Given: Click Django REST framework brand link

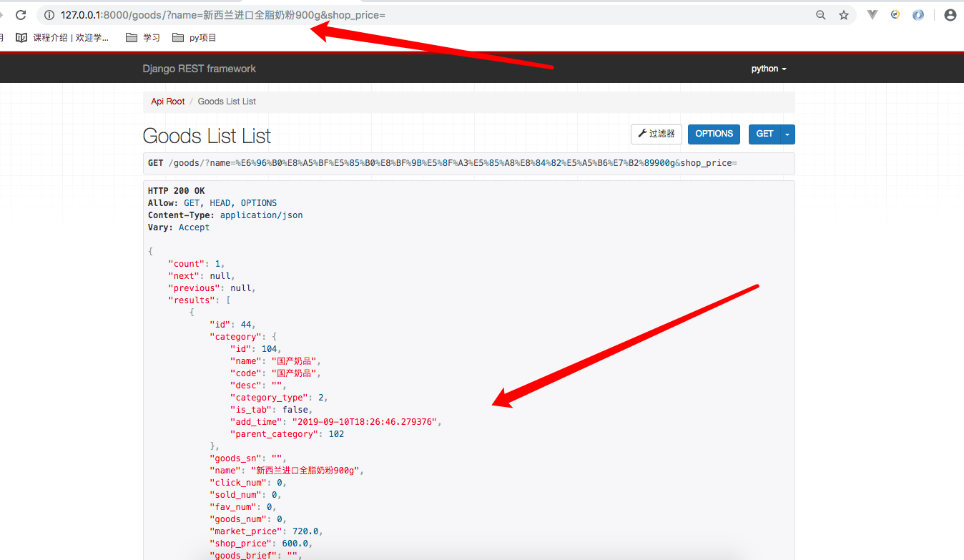Looking at the screenshot, I should [199, 69].
